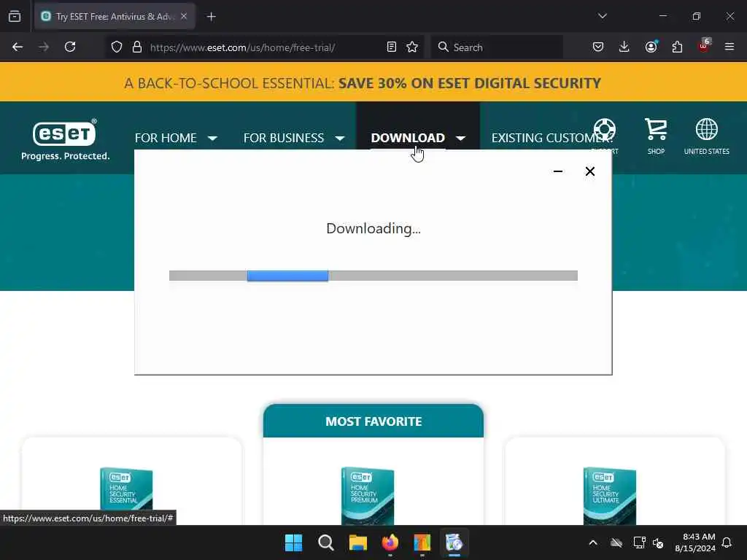747x560 pixels.
Task: Open the SHOP cart icon
Action: 656,136
